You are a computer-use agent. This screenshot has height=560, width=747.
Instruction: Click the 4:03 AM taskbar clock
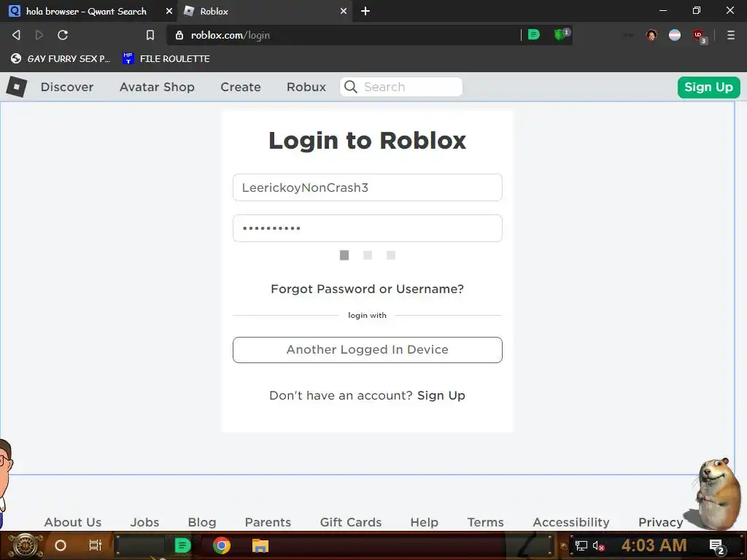(x=654, y=545)
